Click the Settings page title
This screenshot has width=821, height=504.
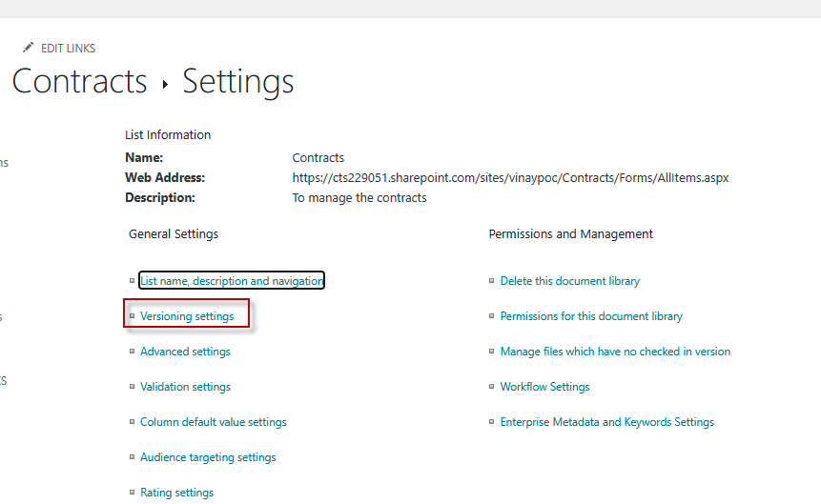click(x=237, y=82)
